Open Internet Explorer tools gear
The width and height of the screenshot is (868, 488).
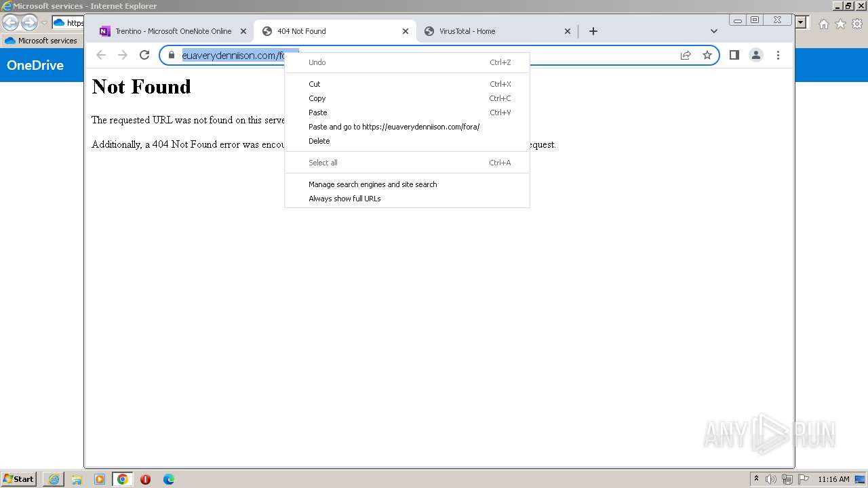(857, 24)
